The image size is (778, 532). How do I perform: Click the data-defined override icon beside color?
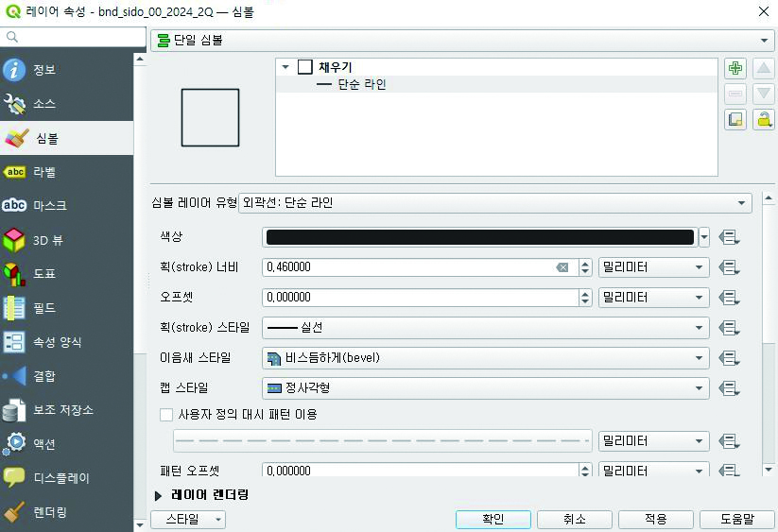click(x=728, y=237)
